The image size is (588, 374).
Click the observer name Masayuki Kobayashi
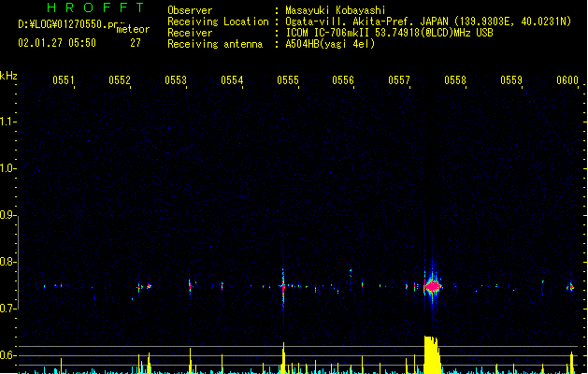click(x=336, y=10)
